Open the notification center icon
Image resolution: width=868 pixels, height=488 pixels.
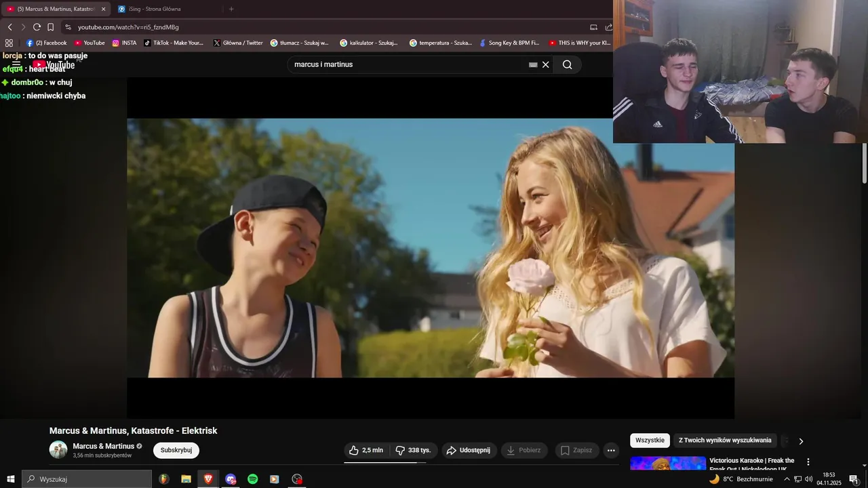pos(854,479)
